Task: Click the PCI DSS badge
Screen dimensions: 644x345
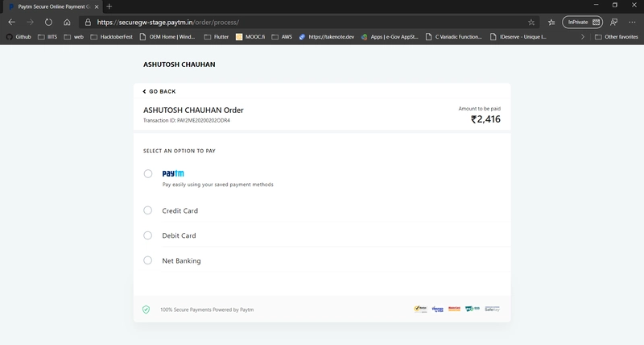Action: click(473, 309)
